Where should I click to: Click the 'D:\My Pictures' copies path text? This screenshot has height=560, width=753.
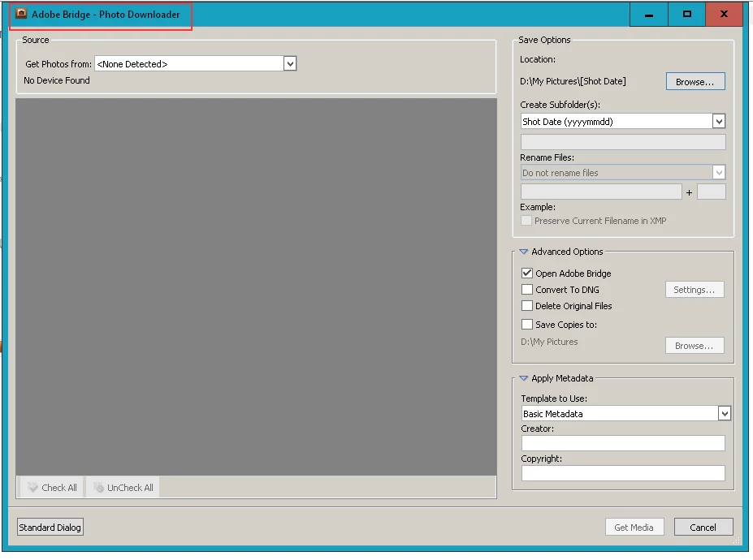549,342
